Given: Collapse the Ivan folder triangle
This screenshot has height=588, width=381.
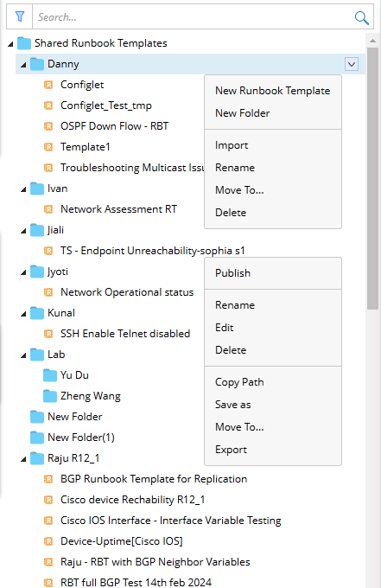Looking at the screenshot, I should [x=23, y=189].
